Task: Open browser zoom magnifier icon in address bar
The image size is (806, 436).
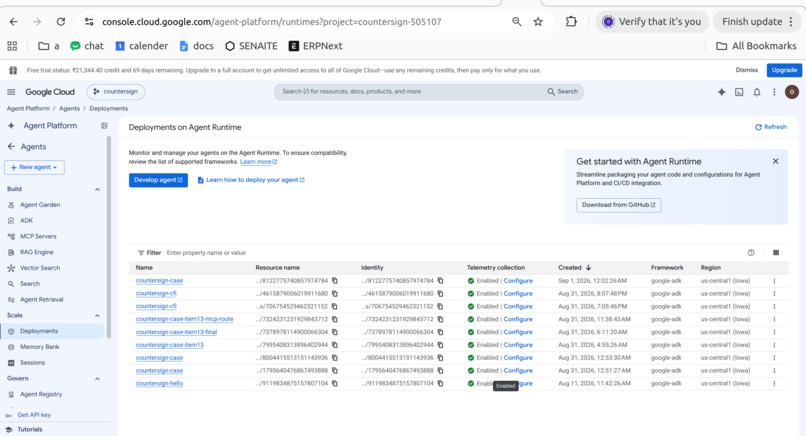Action: (517, 22)
